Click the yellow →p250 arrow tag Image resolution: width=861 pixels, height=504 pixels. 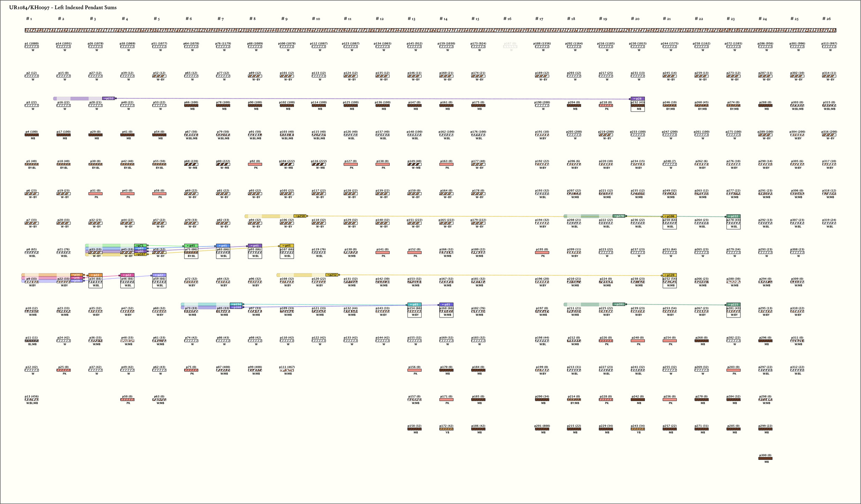pos(300,216)
